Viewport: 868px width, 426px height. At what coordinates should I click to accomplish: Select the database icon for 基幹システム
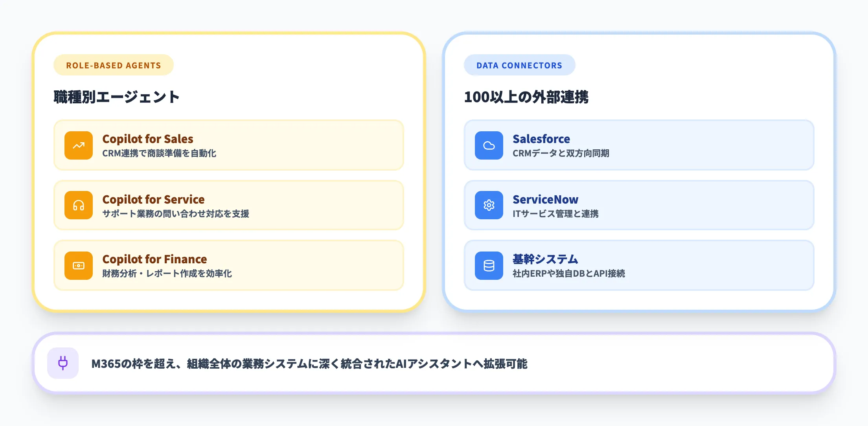click(489, 265)
